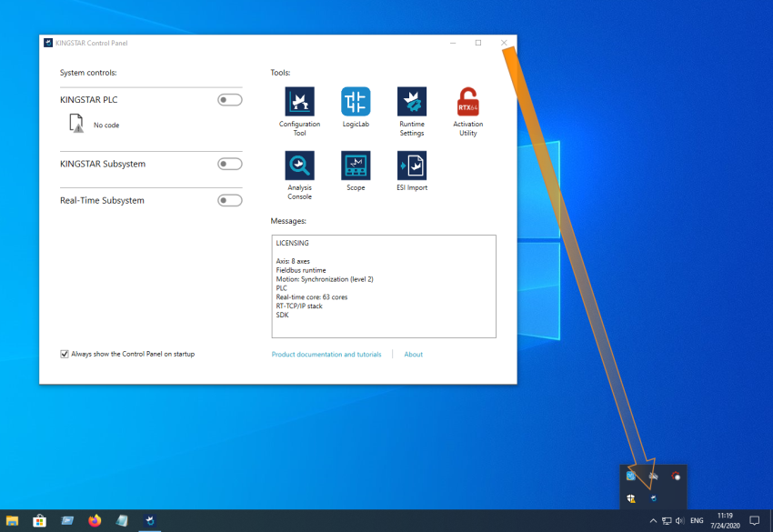The width and height of the screenshot is (773, 532).
Task: Select the "Axis: 8 axes" message line
Action: 293,261
